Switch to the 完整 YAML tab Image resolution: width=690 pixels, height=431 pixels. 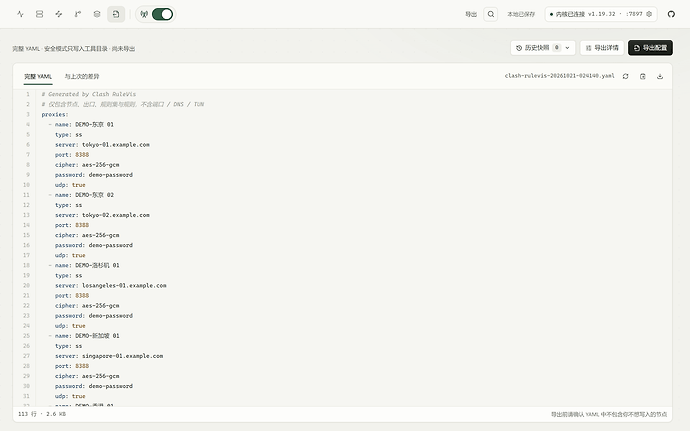(x=38, y=76)
